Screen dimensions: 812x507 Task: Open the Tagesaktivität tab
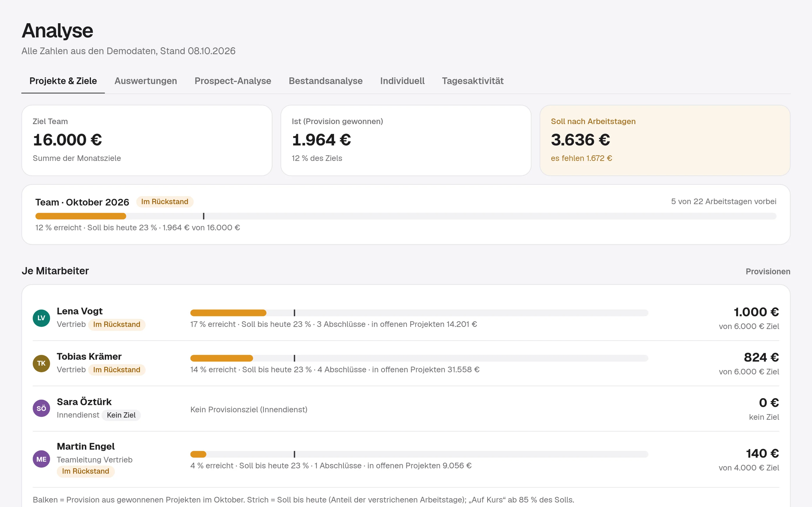click(472, 81)
